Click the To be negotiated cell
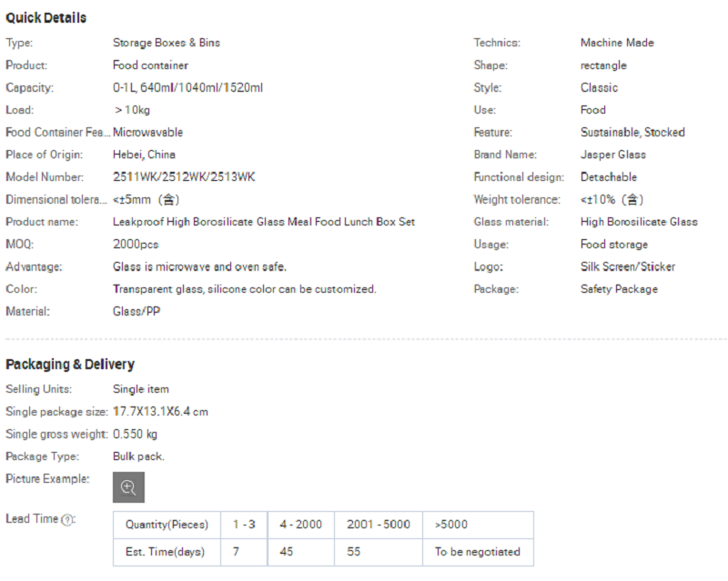This screenshot has width=728, height=581. coord(477,552)
